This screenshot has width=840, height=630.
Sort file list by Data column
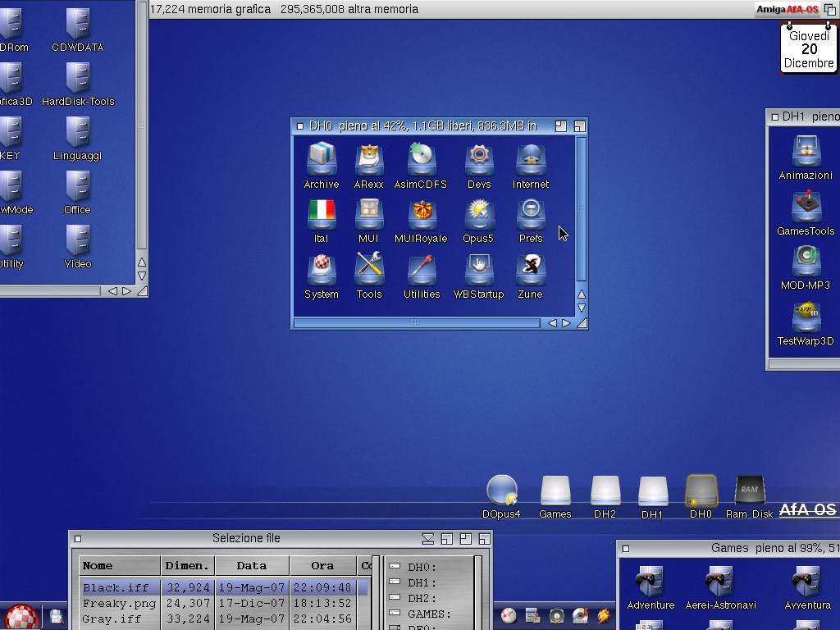[251, 566]
